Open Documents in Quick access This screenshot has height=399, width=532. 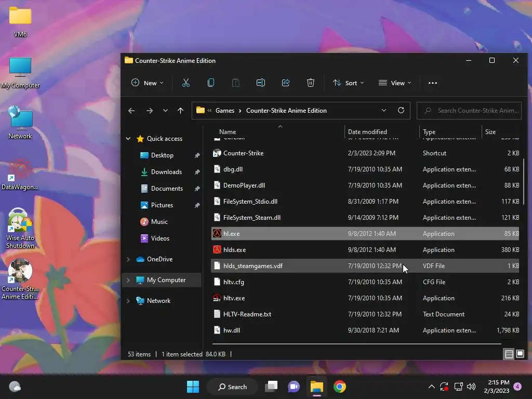pos(167,188)
